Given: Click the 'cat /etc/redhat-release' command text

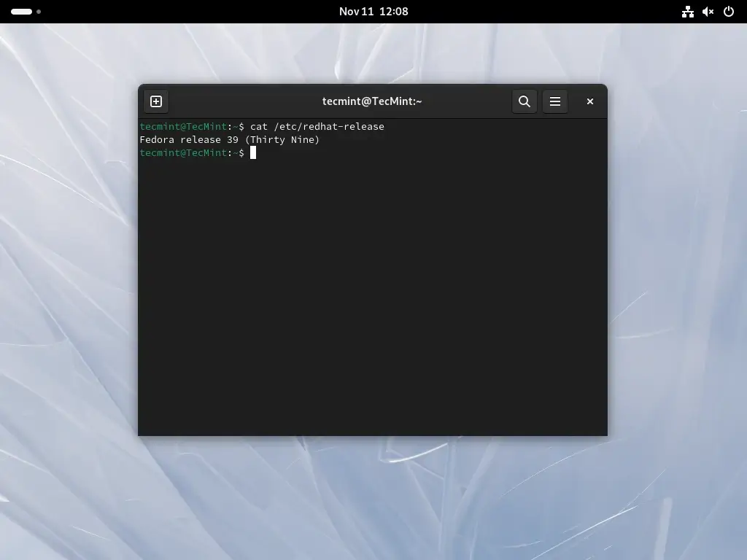Looking at the screenshot, I should pyautogui.click(x=317, y=127).
